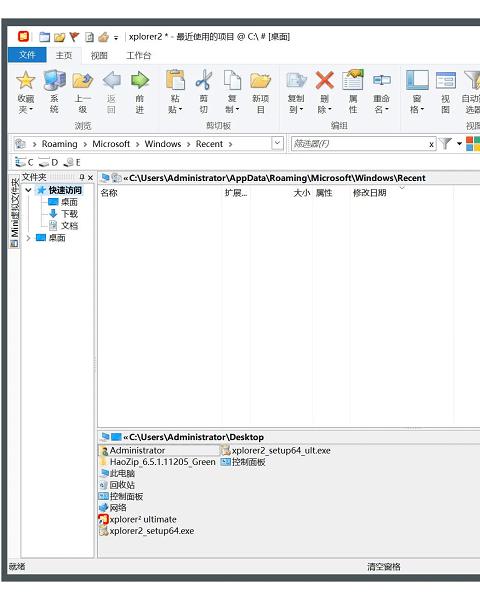
Task: Click the document quick access toolbar icon
Action: coord(89,37)
